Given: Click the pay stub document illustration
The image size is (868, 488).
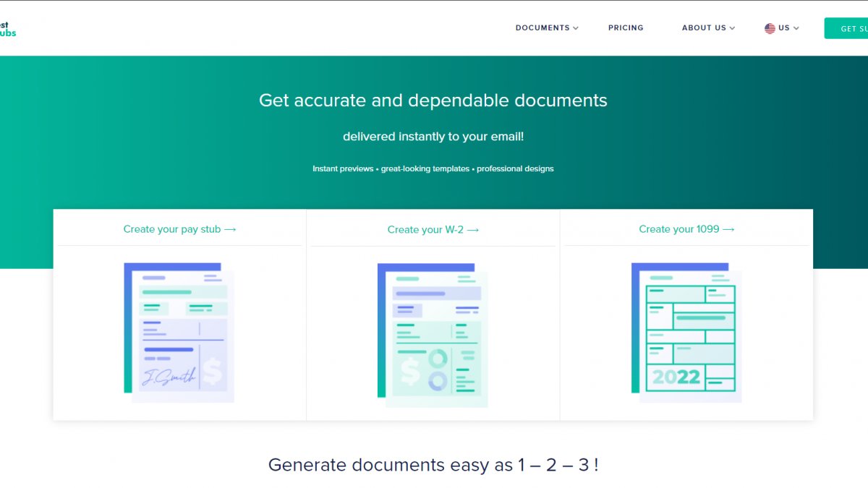Looking at the screenshot, I should tap(179, 333).
